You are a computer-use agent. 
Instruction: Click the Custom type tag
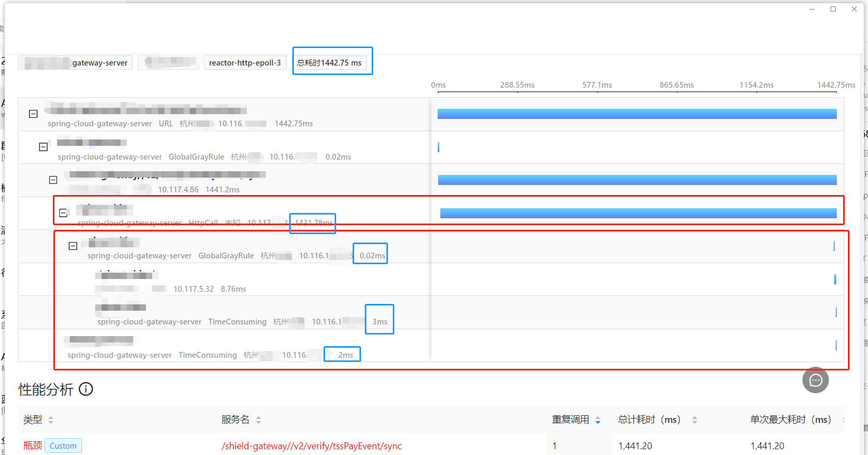click(63, 445)
